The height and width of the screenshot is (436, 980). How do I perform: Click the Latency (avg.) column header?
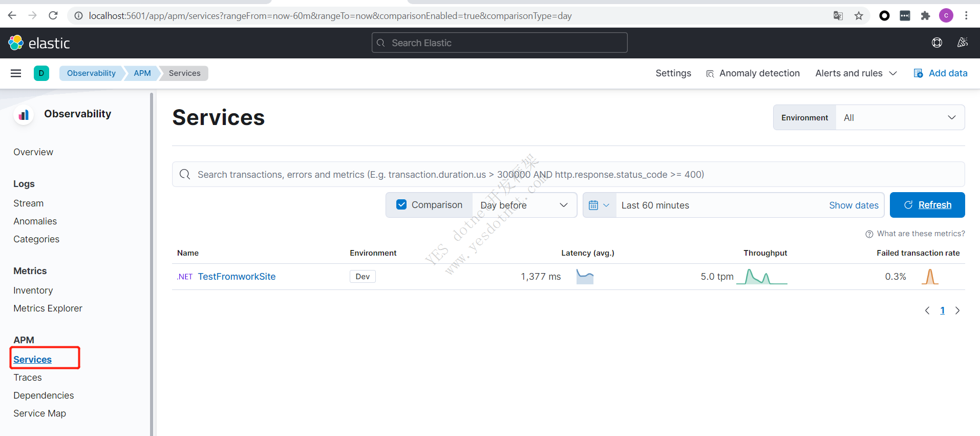pyautogui.click(x=588, y=253)
